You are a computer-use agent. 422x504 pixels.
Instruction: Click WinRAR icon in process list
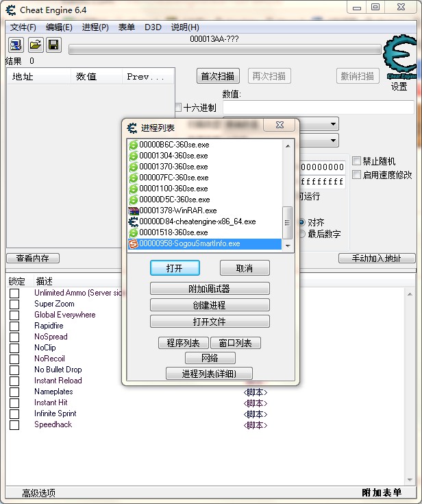coord(134,211)
